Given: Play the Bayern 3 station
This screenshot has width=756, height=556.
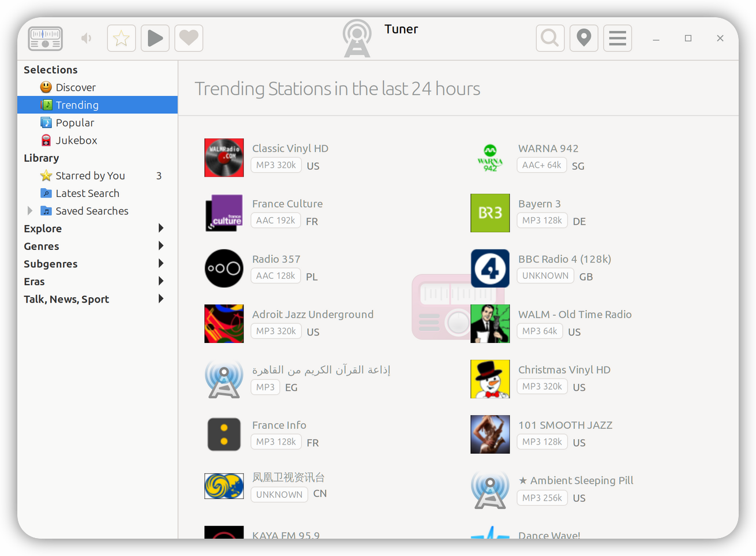Looking at the screenshot, I should coord(540,204).
